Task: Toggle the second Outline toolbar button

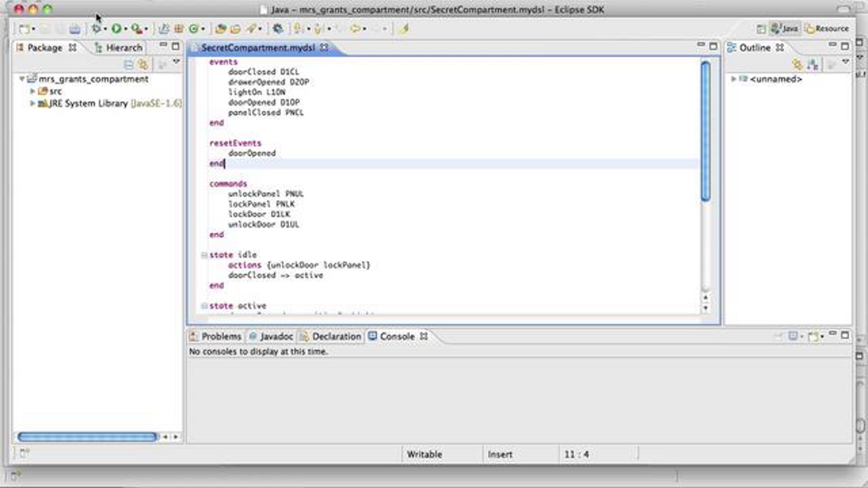Action: pyautogui.click(x=812, y=65)
